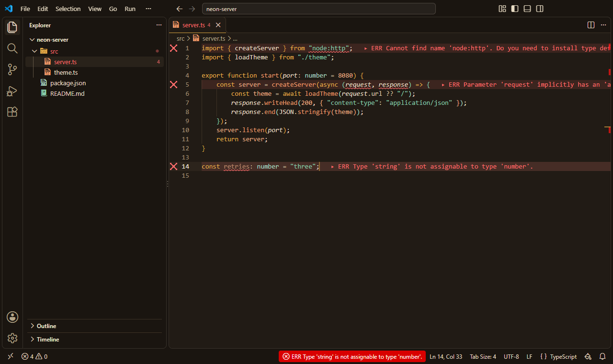Expand the Timeline section
Viewport: 613px width, 364px height.
point(95,340)
